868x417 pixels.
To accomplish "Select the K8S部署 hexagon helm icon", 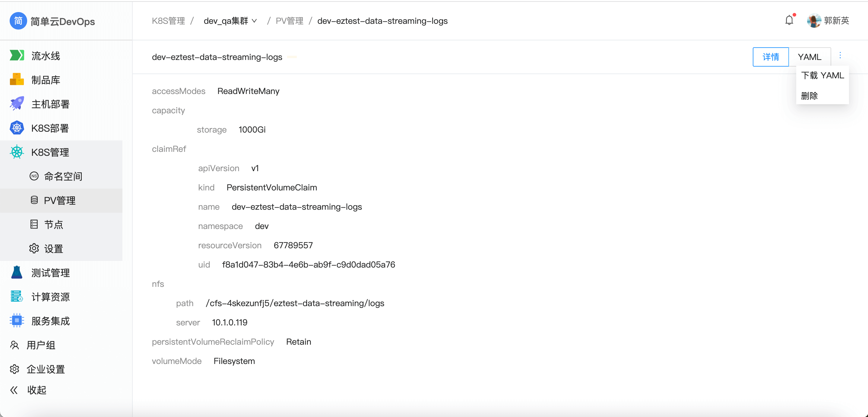I will pyautogui.click(x=17, y=128).
